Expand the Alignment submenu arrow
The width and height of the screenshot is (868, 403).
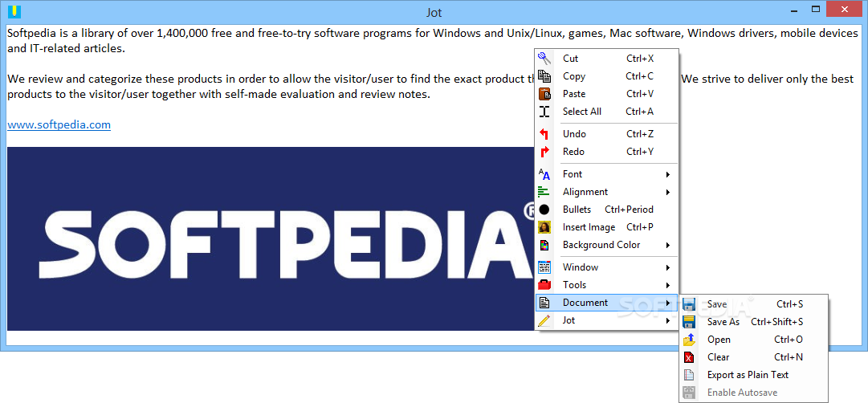click(x=668, y=192)
